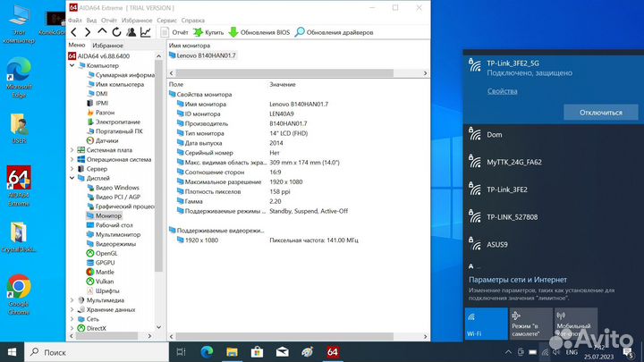Open the Файл menu
This screenshot has height=362, width=644.
coord(75,20)
